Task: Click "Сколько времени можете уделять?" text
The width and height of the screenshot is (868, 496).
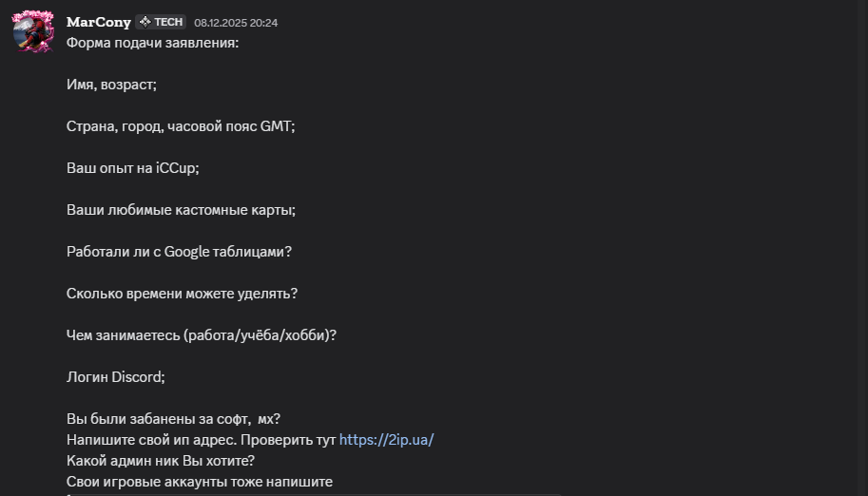Action: pyautogui.click(x=182, y=294)
